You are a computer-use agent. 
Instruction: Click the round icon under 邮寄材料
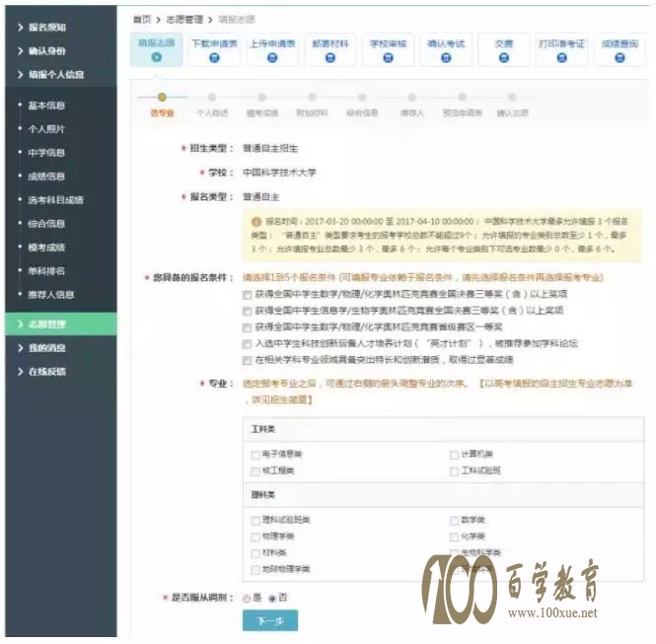330,58
